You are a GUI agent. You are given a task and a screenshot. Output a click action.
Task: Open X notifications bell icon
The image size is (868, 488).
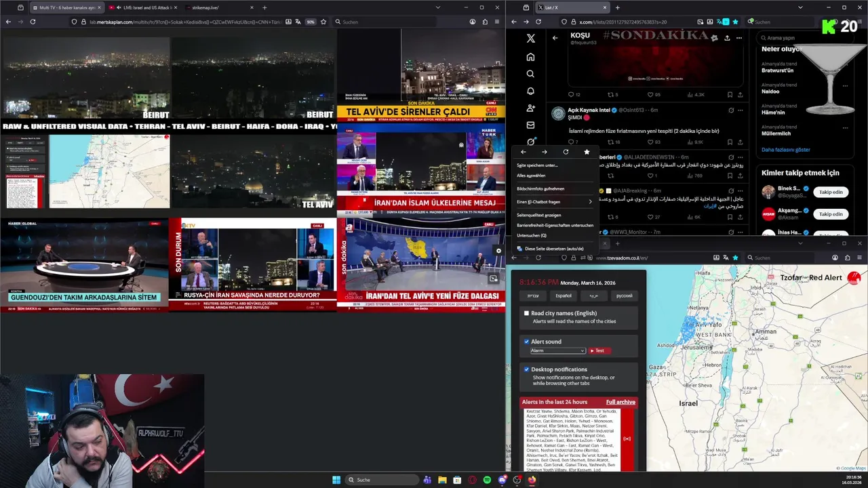[x=530, y=91]
